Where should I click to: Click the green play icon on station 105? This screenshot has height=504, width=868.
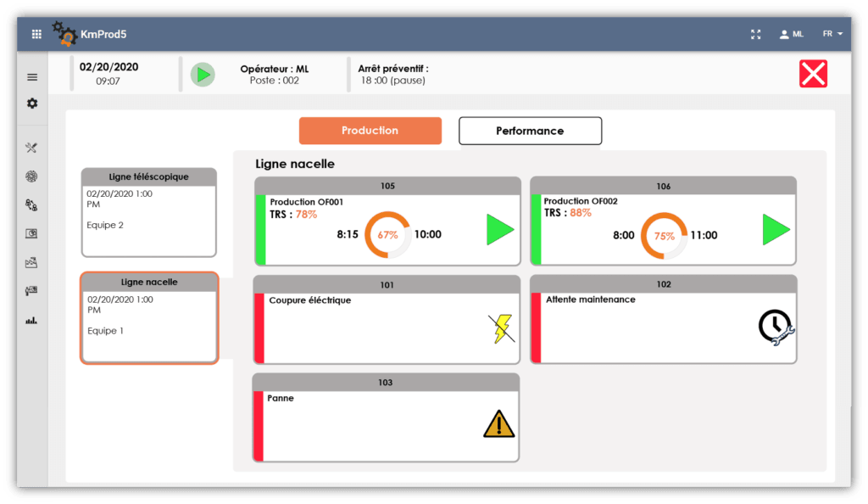(500, 230)
